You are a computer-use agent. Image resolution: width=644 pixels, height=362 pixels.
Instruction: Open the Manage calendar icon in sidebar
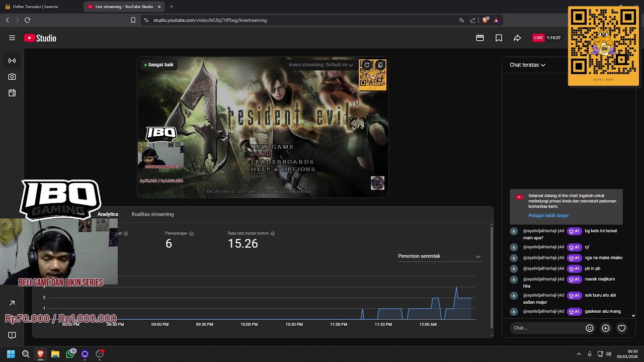point(12,93)
